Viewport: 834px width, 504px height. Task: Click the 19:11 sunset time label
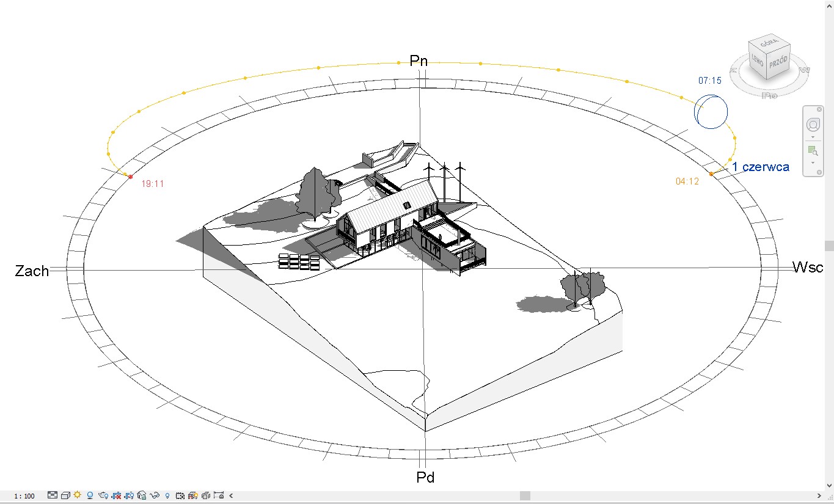[153, 183]
